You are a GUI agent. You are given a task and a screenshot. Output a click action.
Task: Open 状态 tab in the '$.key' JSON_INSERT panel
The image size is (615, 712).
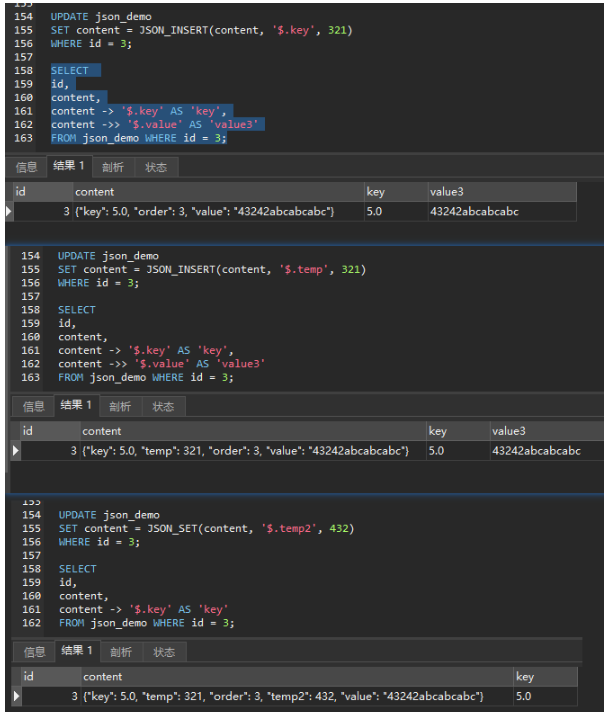click(156, 167)
